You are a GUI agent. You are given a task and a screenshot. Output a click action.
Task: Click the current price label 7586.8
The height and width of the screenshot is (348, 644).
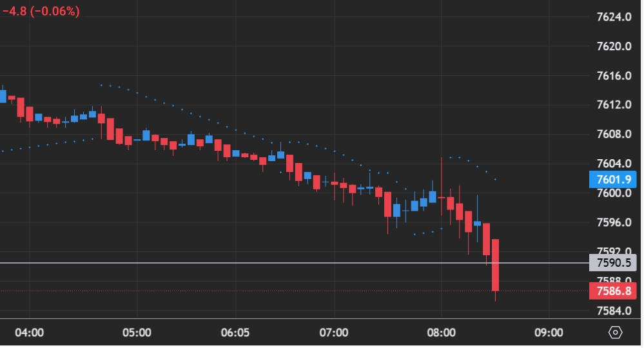click(612, 291)
